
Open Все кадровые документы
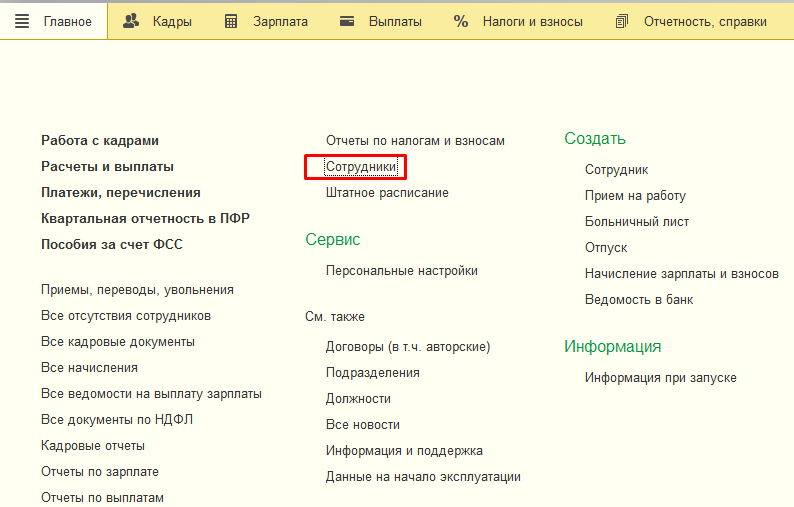[117, 342]
